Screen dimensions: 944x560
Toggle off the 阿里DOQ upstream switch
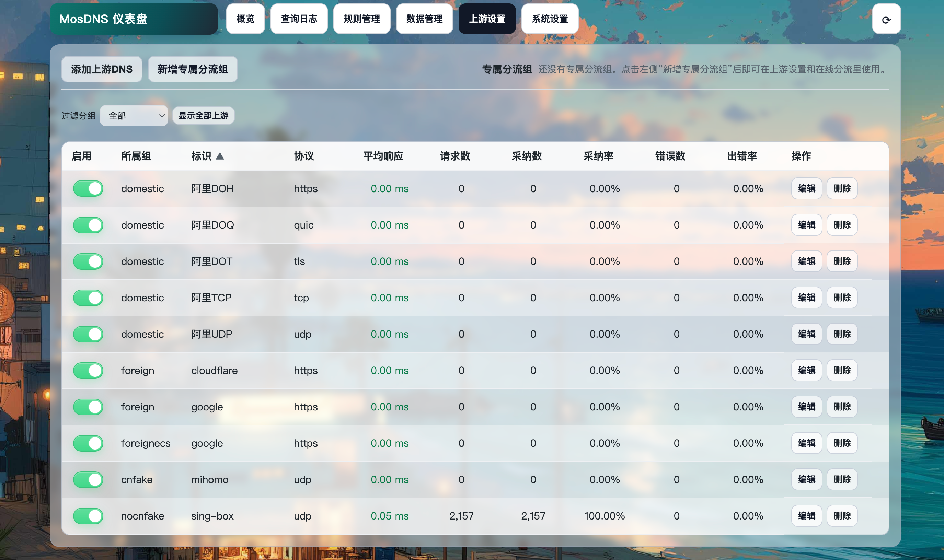coord(88,225)
